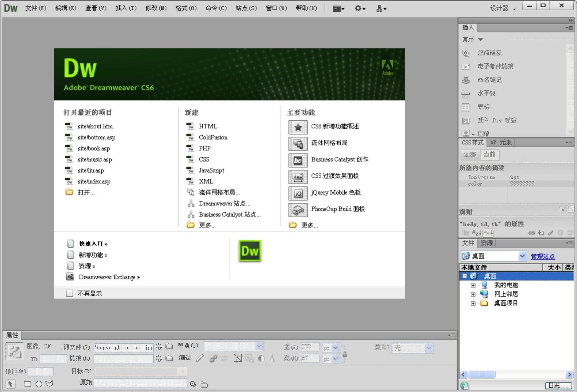Expand the 桌面项目 tree node

click(473, 303)
